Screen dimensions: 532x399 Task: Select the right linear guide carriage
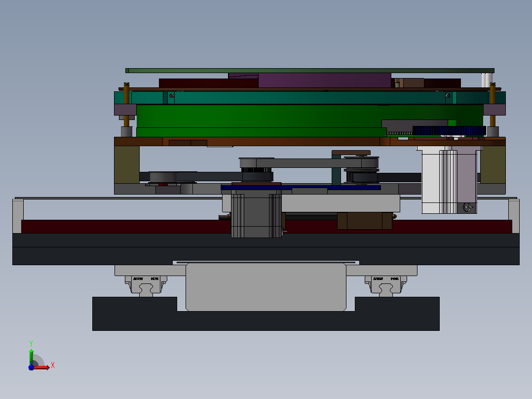point(386,284)
